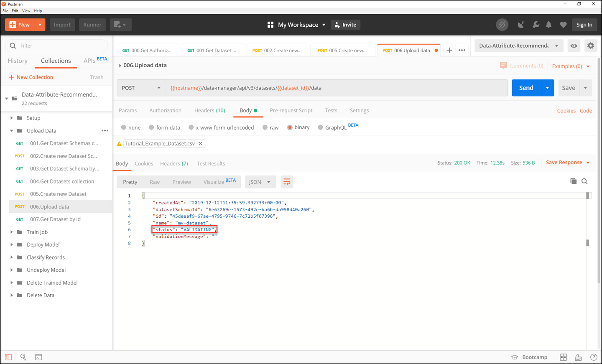Select the GraphQL body radio button
Image resolution: width=602 pixels, height=364 pixels.
(320, 127)
